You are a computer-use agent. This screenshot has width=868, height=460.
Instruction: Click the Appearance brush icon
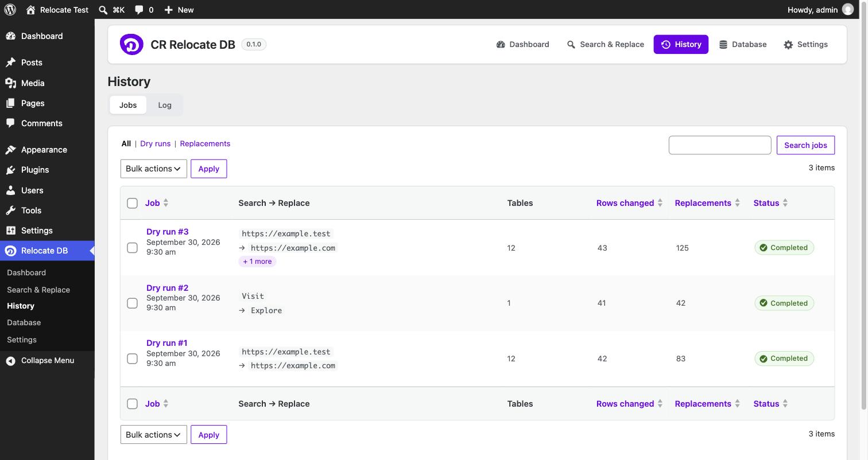(x=11, y=150)
